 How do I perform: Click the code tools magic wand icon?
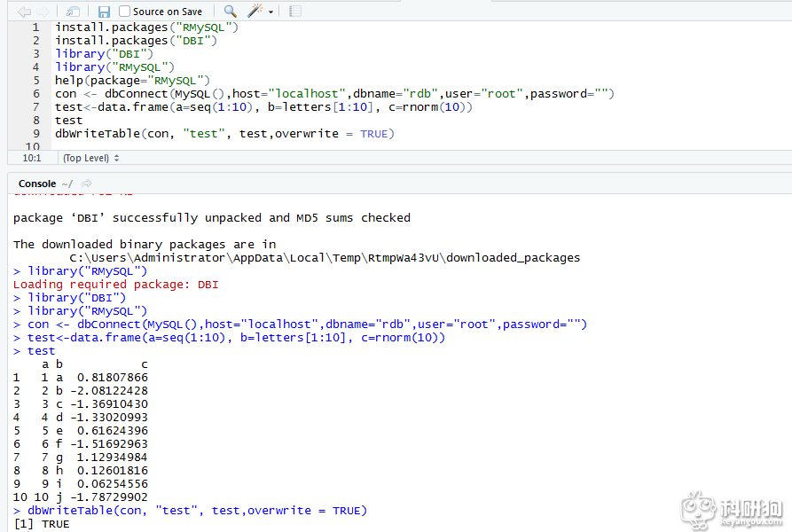click(255, 11)
